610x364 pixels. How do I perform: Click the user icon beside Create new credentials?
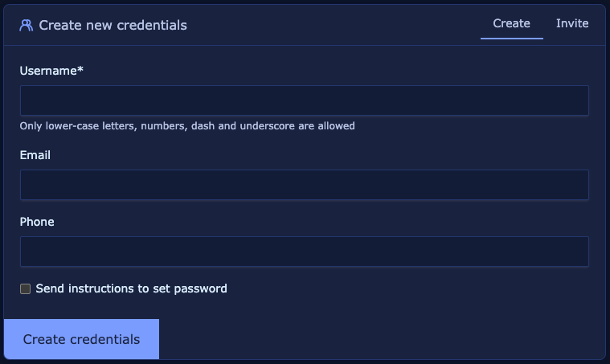coord(26,25)
